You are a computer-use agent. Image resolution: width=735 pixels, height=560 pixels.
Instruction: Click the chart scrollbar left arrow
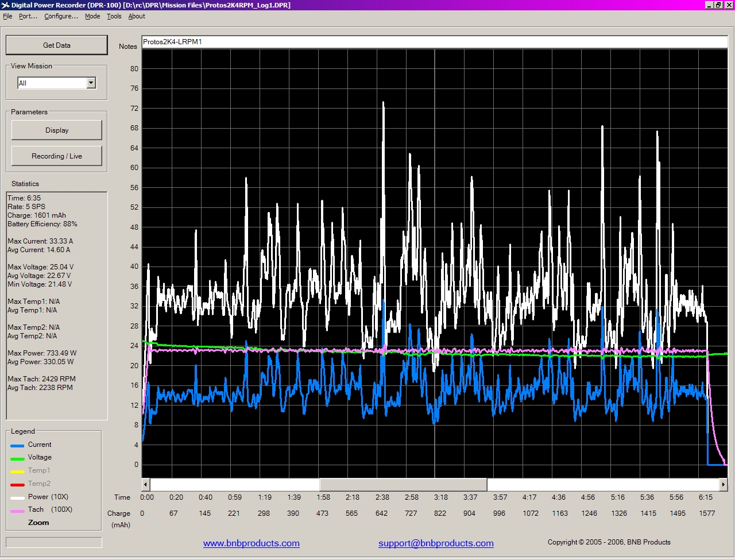pos(146,485)
